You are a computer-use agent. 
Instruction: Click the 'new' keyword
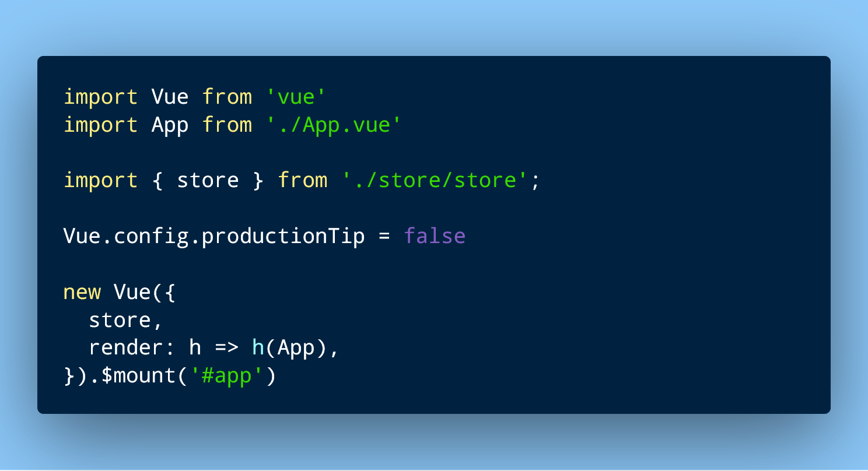82,293
